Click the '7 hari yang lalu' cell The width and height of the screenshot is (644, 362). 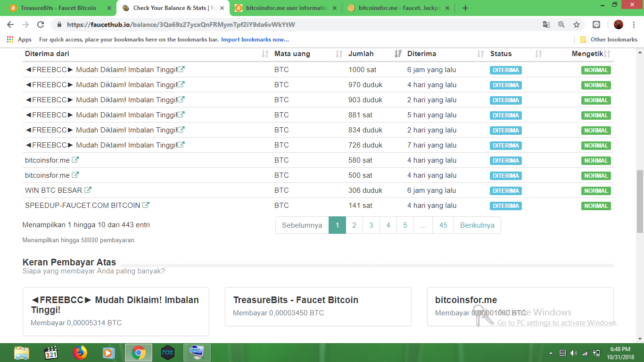click(432, 145)
